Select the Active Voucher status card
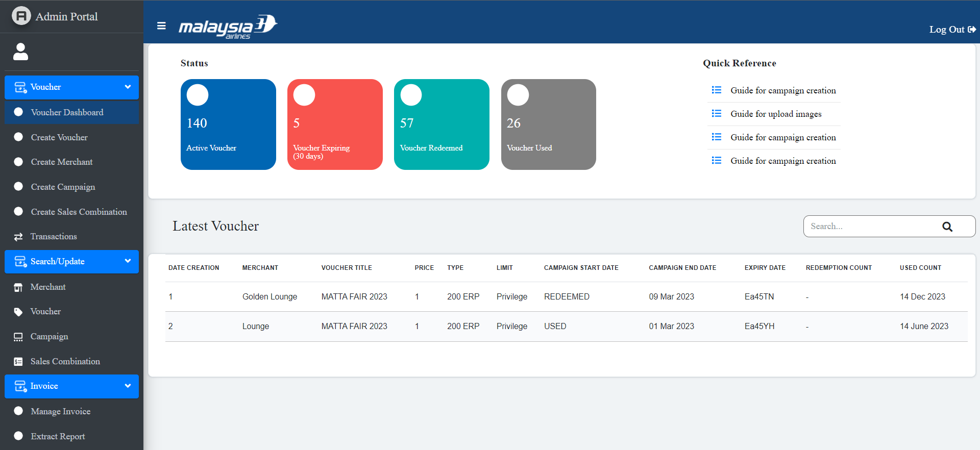 click(228, 124)
